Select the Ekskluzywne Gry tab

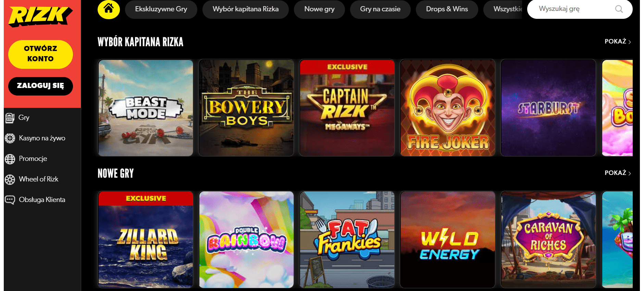(x=161, y=9)
